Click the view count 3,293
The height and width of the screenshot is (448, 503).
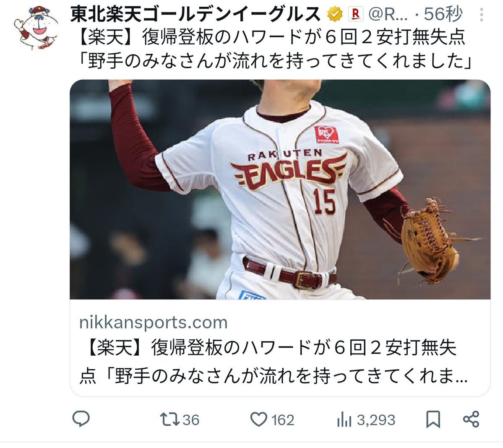click(x=376, y=420)
